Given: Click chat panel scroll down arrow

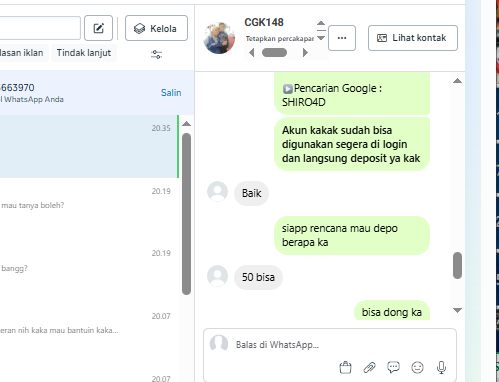Looking at the screenshot, I should tap(457, 310).
